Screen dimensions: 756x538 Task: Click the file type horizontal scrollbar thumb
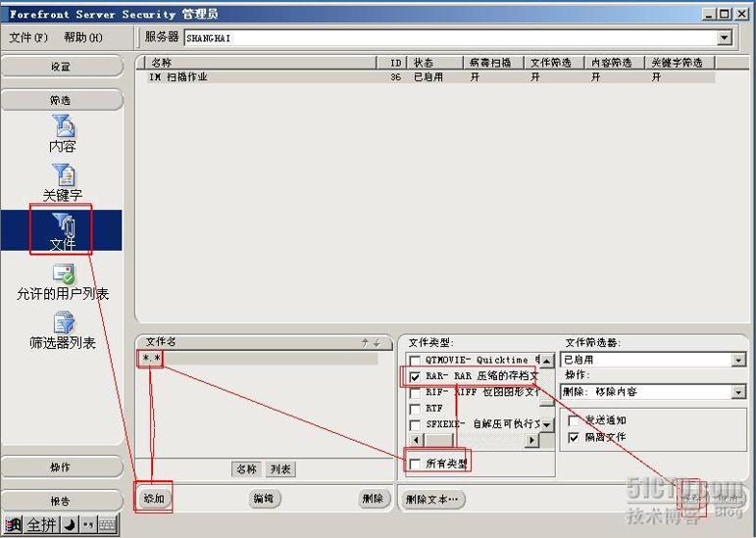click(438, 440)
